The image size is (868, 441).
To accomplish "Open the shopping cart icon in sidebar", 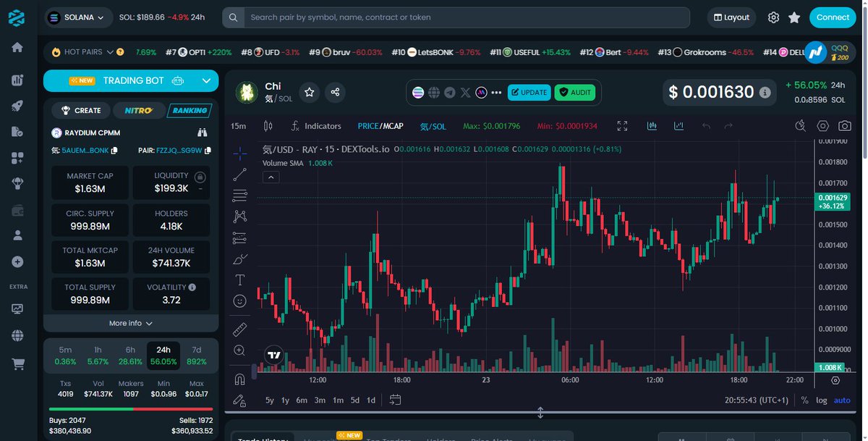I will point(17,364).
